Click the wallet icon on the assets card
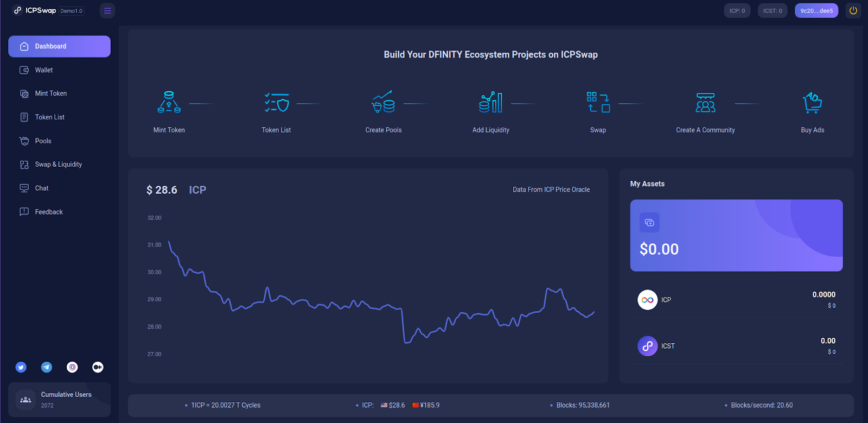Viewport: 868px width, 423px height. (x=649, y=223)
